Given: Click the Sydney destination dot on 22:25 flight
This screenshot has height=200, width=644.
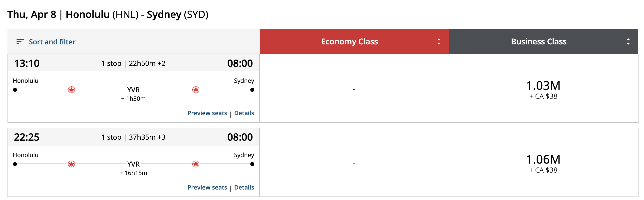Looking at the screenshot, I should pos(252,164).
